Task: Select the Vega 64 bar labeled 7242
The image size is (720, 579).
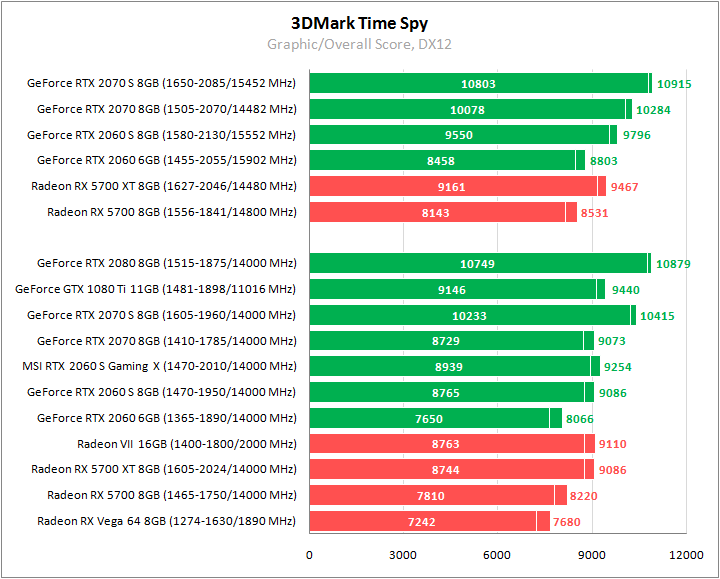Action: [x=423, y=521]
